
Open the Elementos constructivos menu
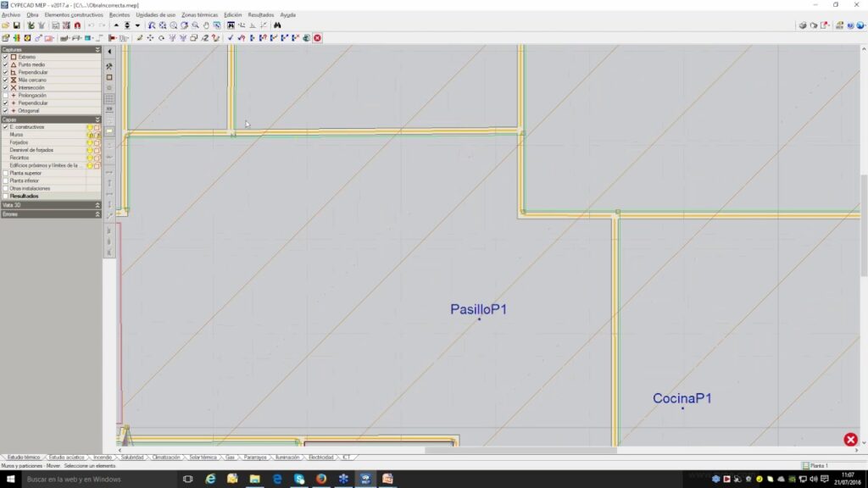(x=74, y=14)
